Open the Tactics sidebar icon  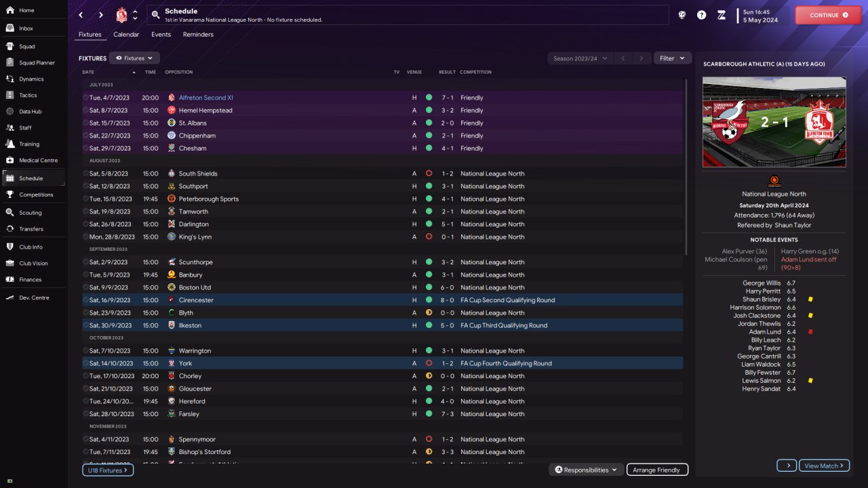[10, 96]
